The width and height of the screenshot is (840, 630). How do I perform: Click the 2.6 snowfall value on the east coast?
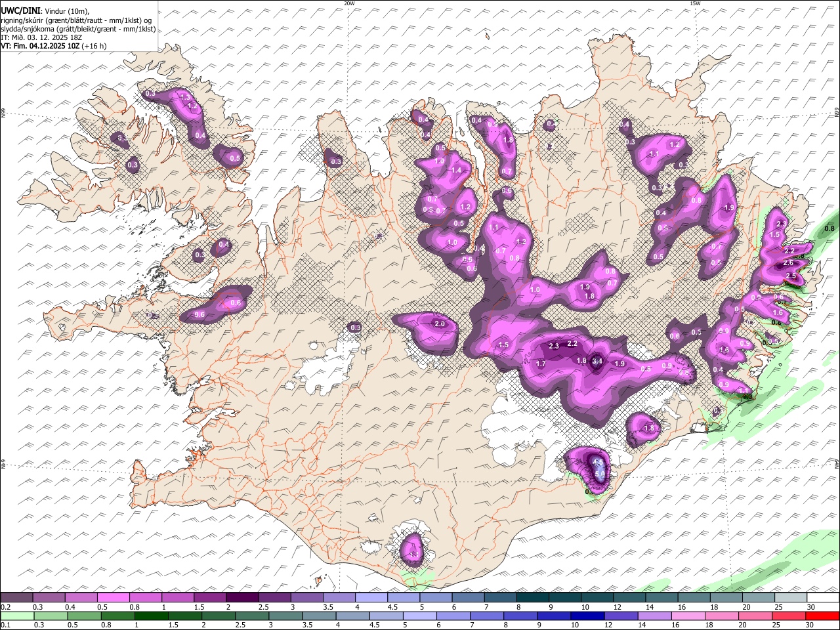tap(788, 262)
